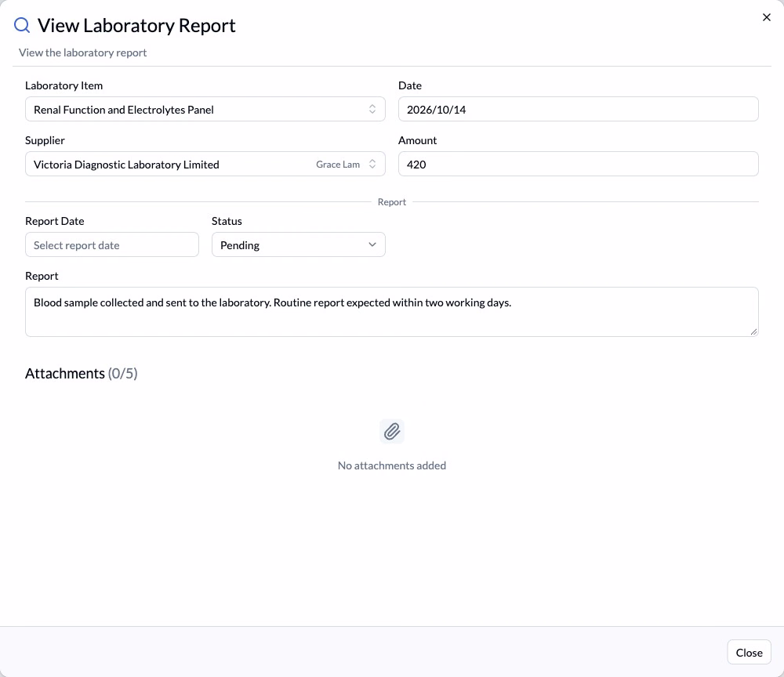784x677 pixels.
Task: Click the Supplier label
Action: tap(45, 140)
